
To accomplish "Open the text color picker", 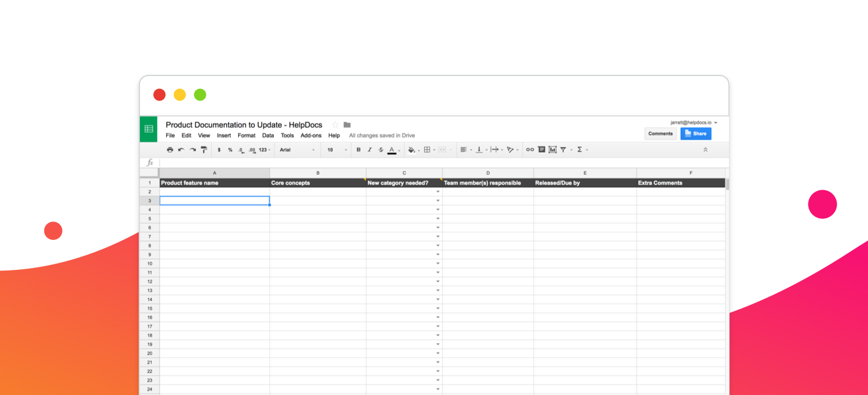I will 392,149.
